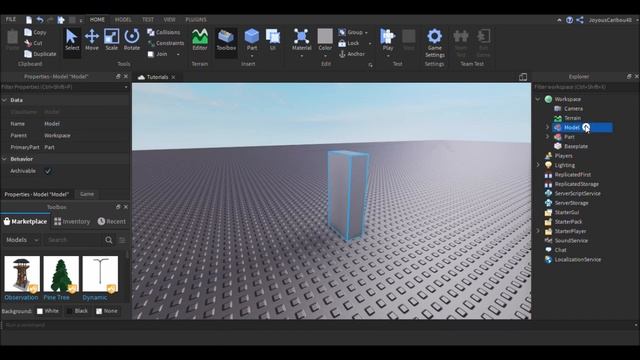Viewport: 640px width, 360px height.
Task: Open Toolbox filter options icon
Action: [x=122, y=240]
